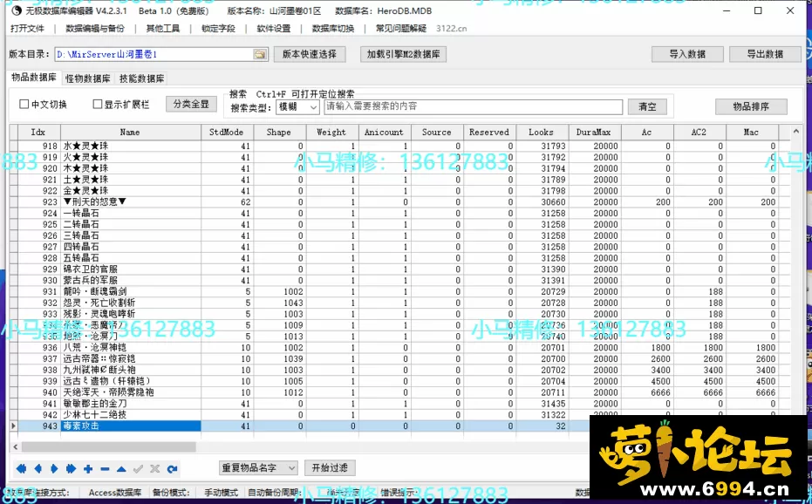Go to previous record arrow
This screenshot has width=812, height=504.
(39, 469)
